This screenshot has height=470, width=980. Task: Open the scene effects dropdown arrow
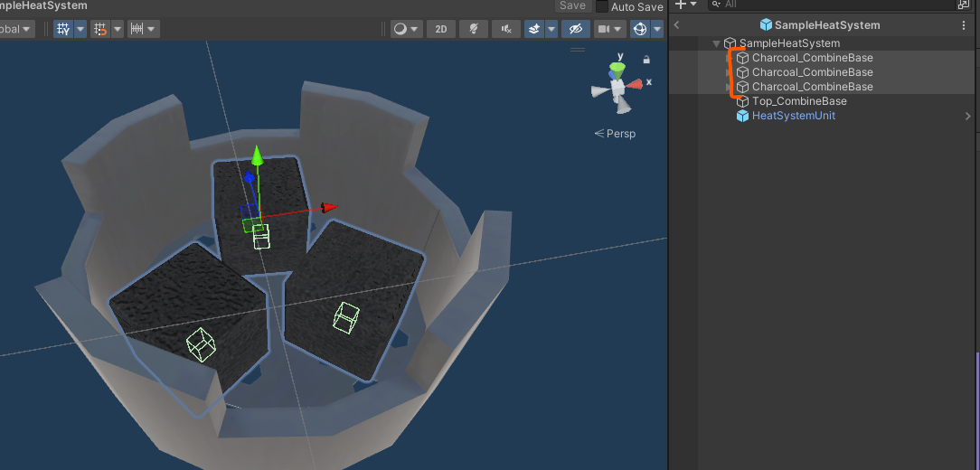coord(551,29)
